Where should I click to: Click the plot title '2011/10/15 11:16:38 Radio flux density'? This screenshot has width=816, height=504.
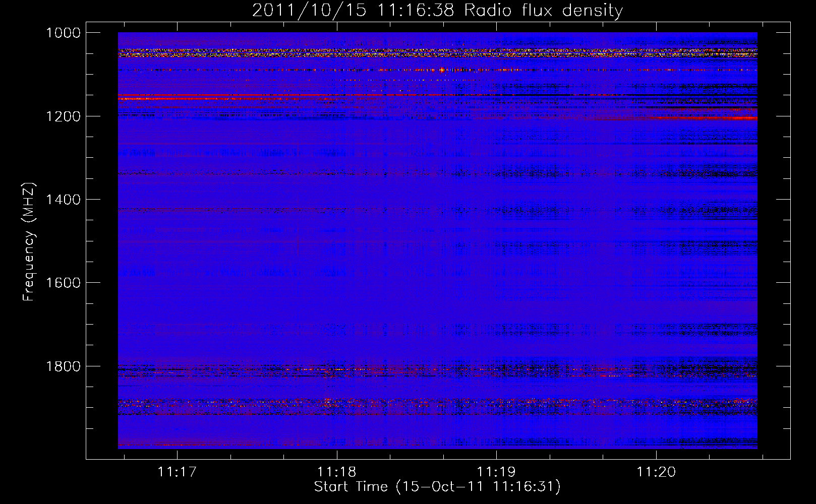click(x=438, y=11)
